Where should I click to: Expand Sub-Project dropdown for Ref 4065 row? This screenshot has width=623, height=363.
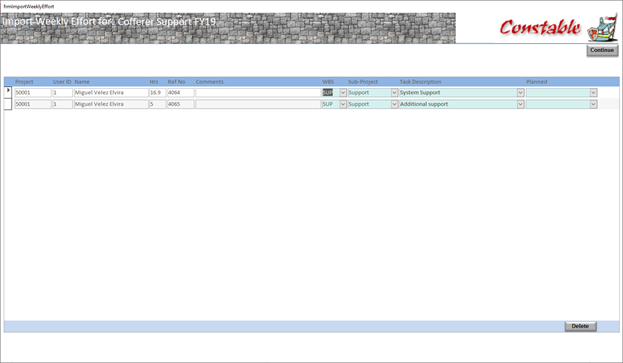(x=394, y=104)
